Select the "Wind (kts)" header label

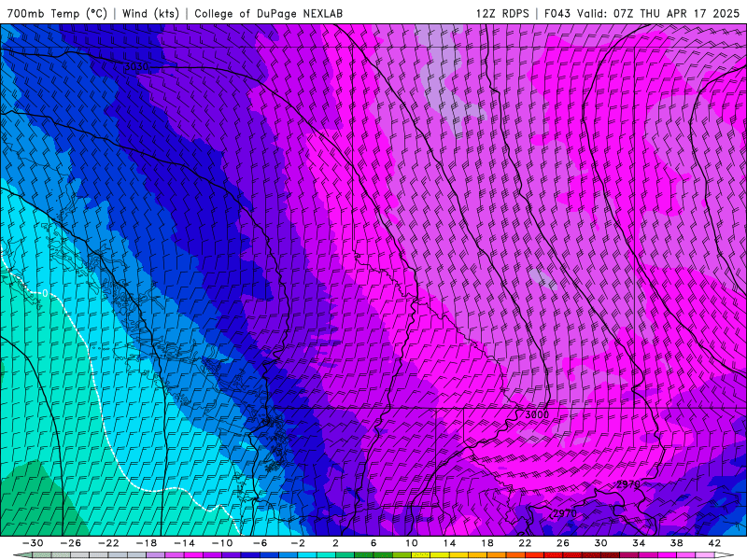(150, 13)
